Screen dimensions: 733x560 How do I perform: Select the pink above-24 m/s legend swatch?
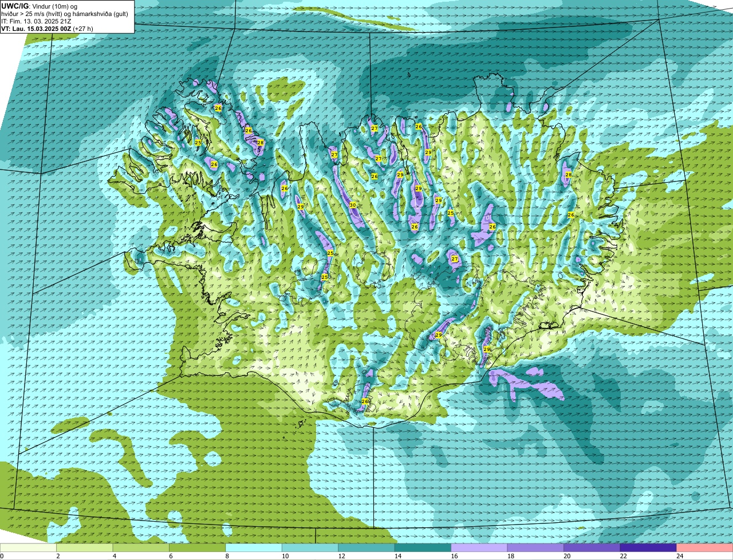705,547
